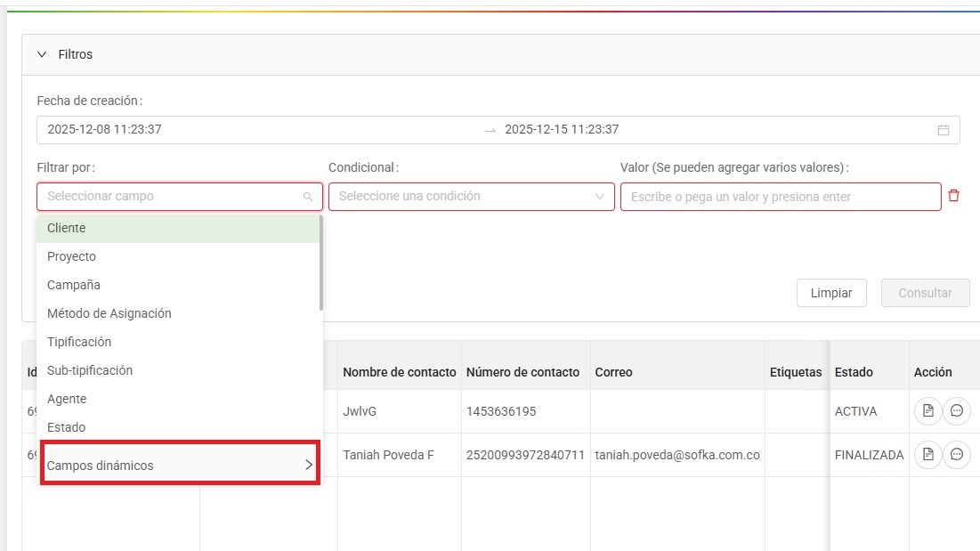This screenshot has height=551, width=980.
Task: Select Cliente from the field list
Action: [178, 228]
